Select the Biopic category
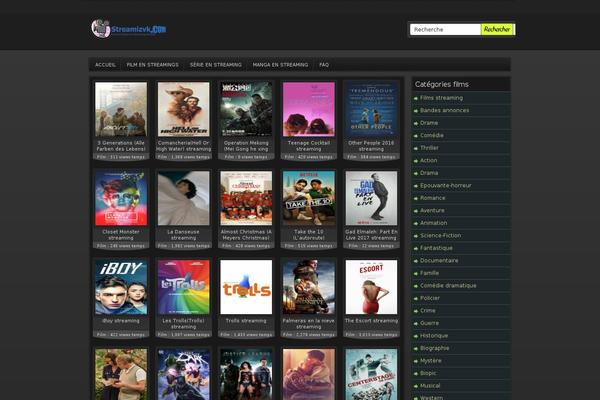The height and width of the screenshot is (400, 600). click(428, 373)
